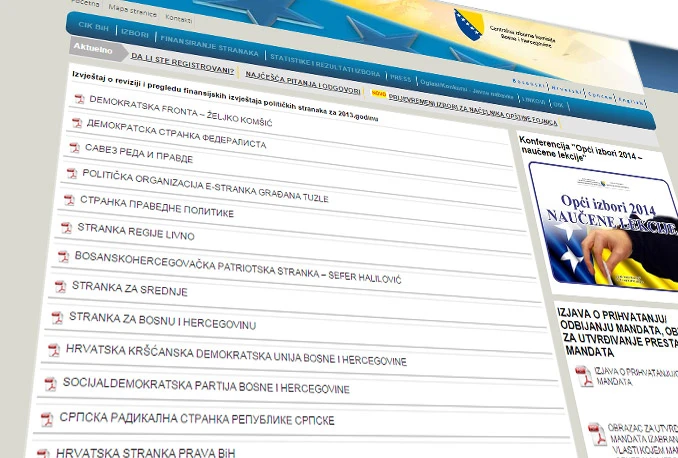Open Prijevremeni izbori za načelnika općine Fojnica

(x=473, y=109)
